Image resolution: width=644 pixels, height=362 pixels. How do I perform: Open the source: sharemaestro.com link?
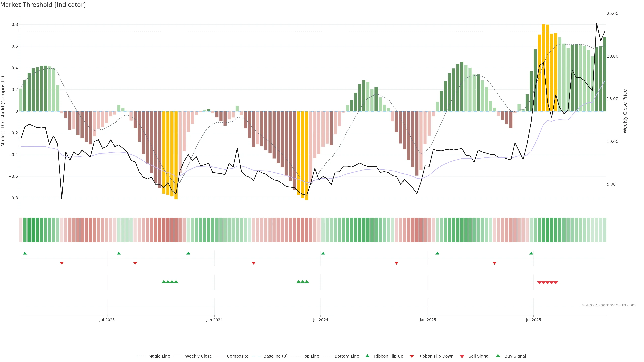point(609,305)
